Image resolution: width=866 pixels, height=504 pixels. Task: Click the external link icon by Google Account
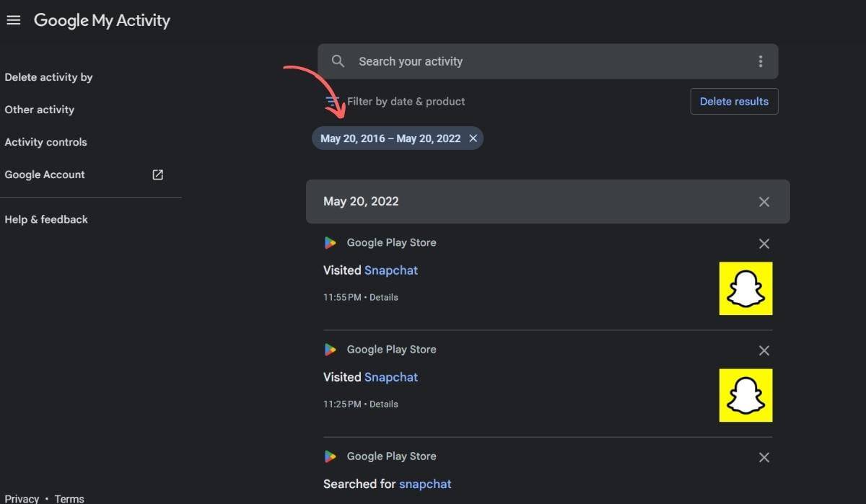157,174
